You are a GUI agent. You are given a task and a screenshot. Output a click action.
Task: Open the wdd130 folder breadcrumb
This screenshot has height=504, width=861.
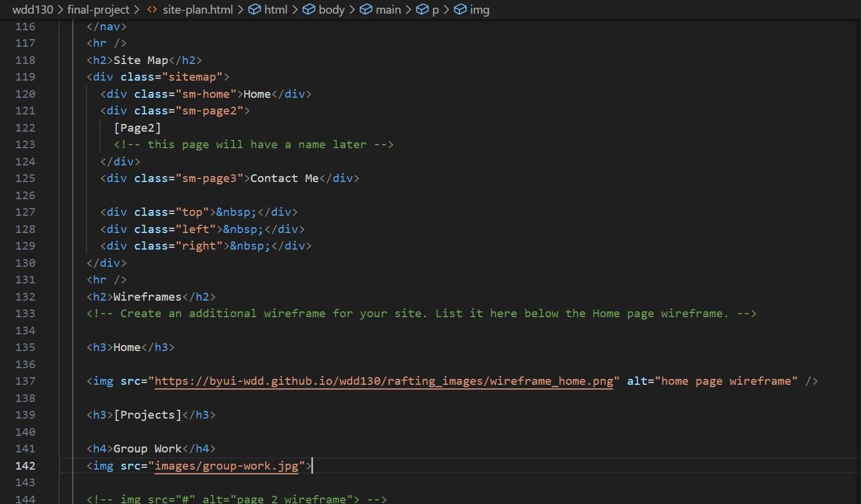(33, 9)
